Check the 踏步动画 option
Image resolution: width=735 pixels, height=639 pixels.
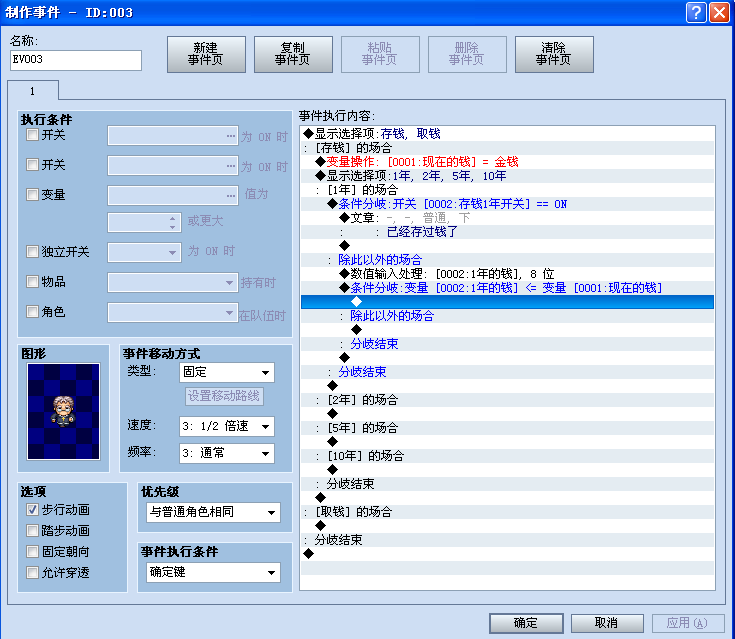32,531
